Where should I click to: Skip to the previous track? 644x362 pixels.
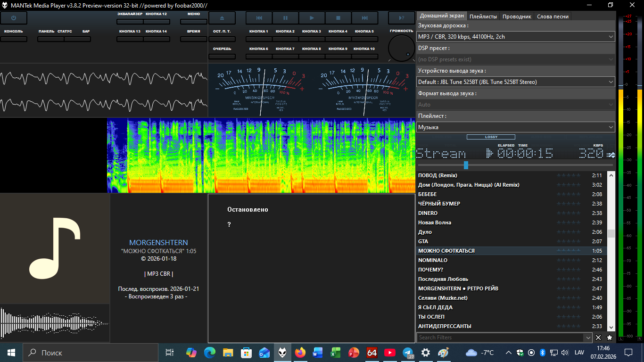259,18
